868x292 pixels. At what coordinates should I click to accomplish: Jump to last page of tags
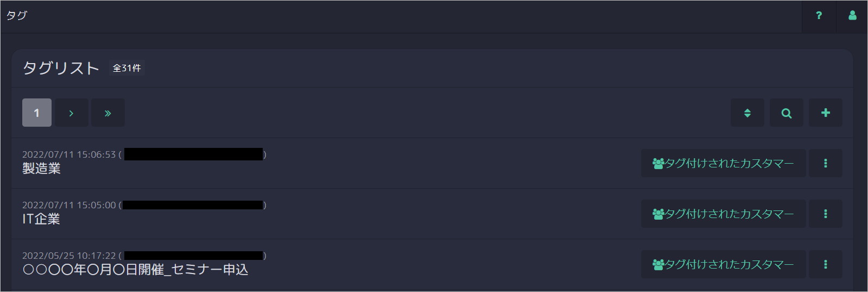tap(107, 113)
